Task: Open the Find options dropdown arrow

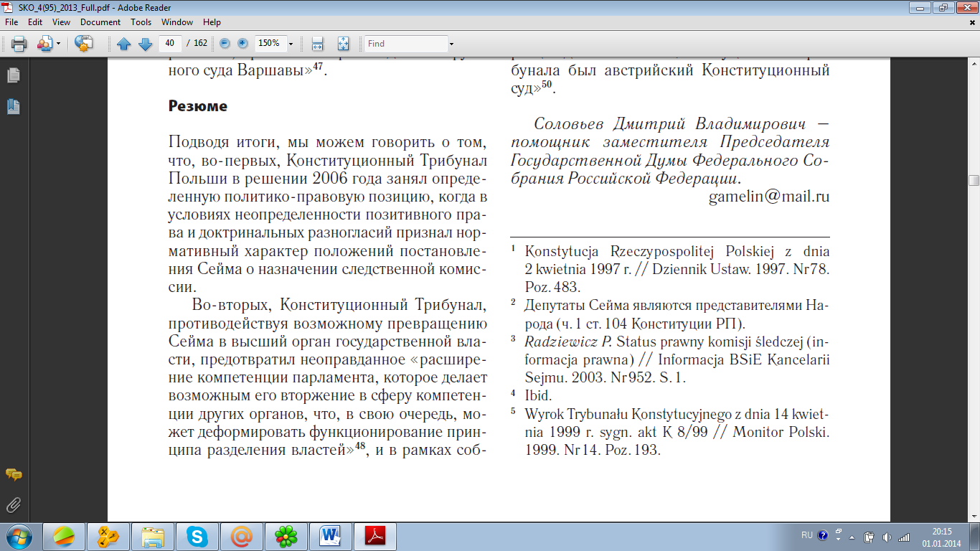Action: point(451,44)
